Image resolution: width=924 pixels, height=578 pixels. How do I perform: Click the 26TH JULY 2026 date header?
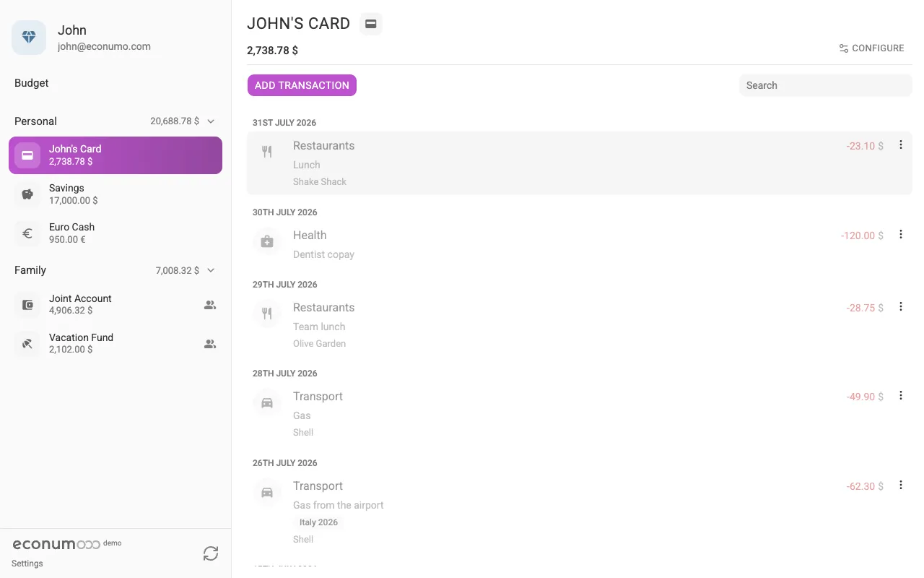click(285, 463)
